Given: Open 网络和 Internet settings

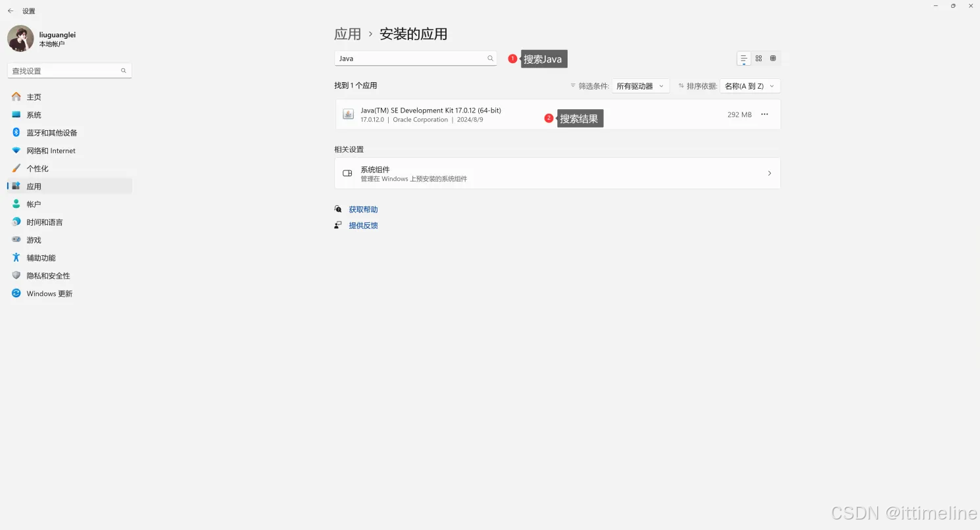Looking at the screenshot, I should coord(70,151).
